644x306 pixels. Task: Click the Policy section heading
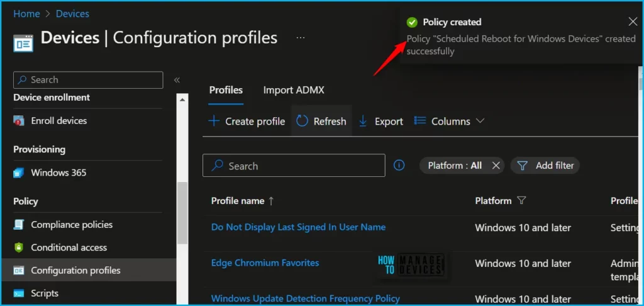click(x=25, y=201)
